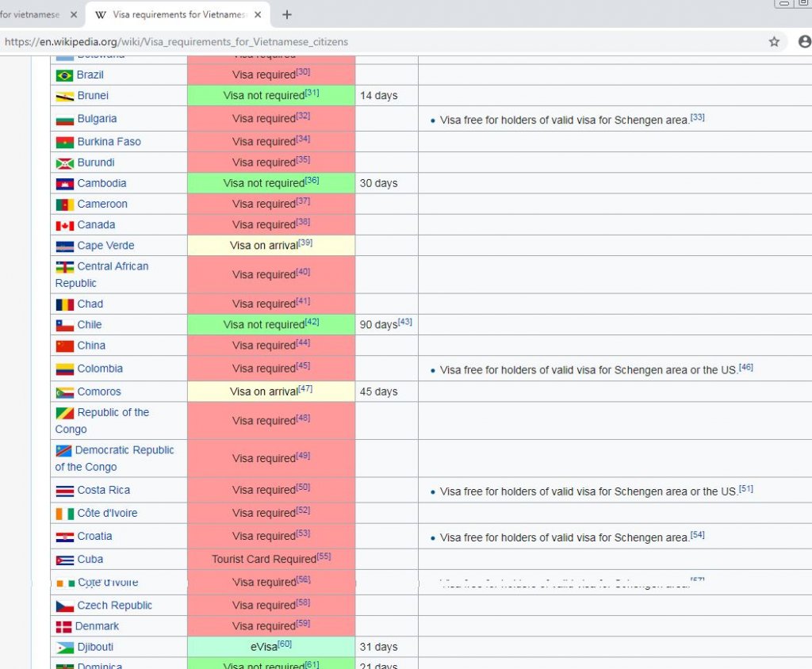Open citation 51 in the Costa Rica notes
The width and height of the screenshot is (812, 669).
point(745,489)
